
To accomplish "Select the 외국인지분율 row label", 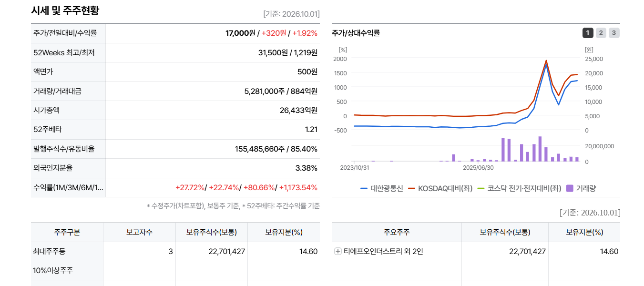I will (52, 168).
